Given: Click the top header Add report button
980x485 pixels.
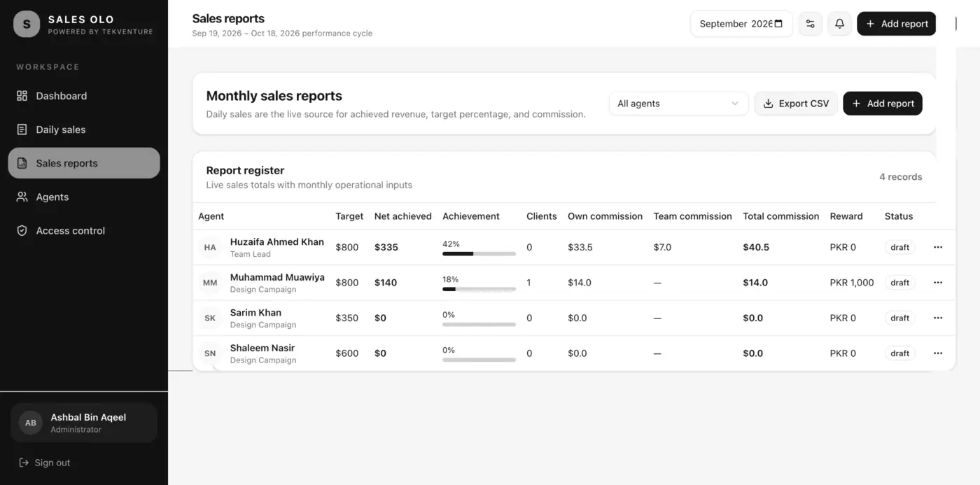Looking at the screenshot, I should [896, 24].
